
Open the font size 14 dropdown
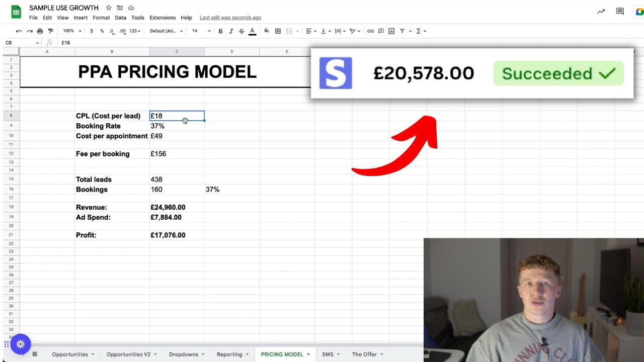[x=201, y=31]
